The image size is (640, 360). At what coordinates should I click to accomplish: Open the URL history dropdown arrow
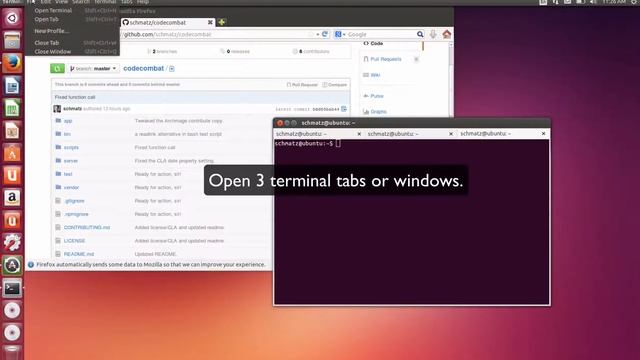pos(318,34)
